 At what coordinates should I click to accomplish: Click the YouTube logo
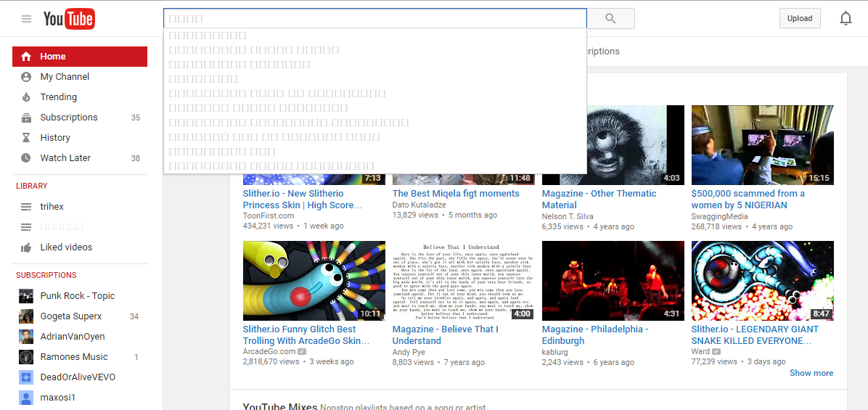pyautogui.click(x=69, y=19)
